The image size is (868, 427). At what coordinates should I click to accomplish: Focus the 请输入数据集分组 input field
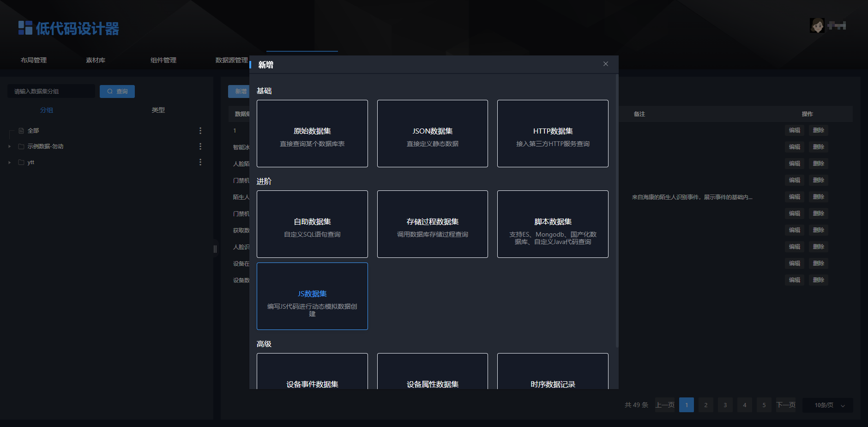[x=51, y=91]
